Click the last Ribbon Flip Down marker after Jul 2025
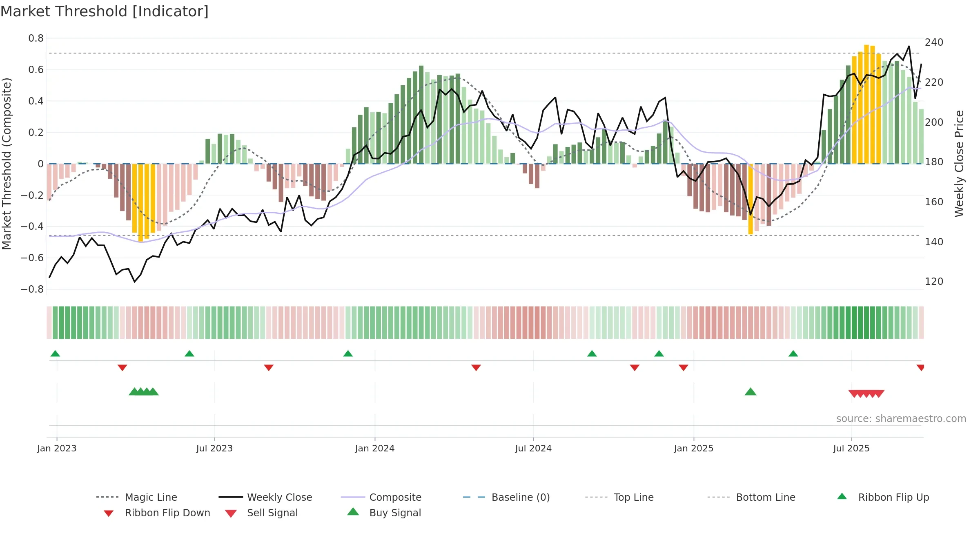 tap(920, 368)
